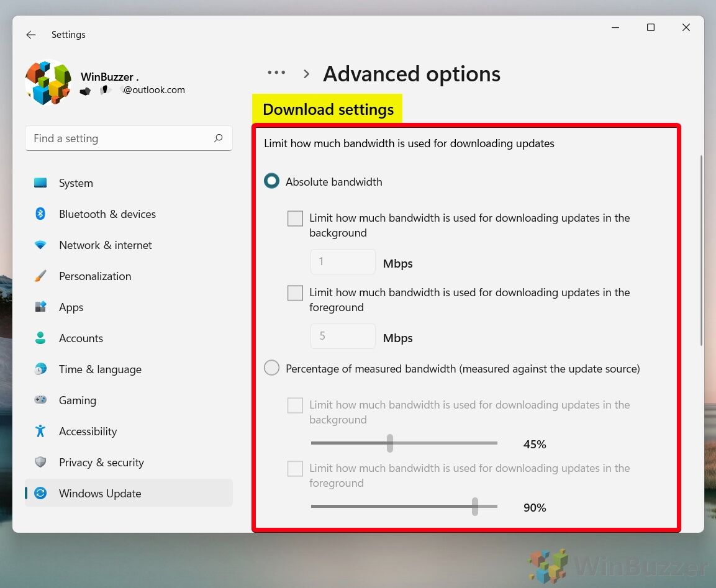The height and width of the screenshot is (588, 716).
Task: Open Gaming controller icon
Action: pyautogui.click(x=40, y=400)
